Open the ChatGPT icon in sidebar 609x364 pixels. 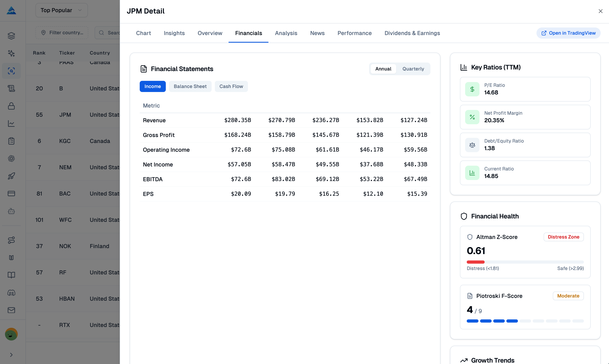coord(11,159)
